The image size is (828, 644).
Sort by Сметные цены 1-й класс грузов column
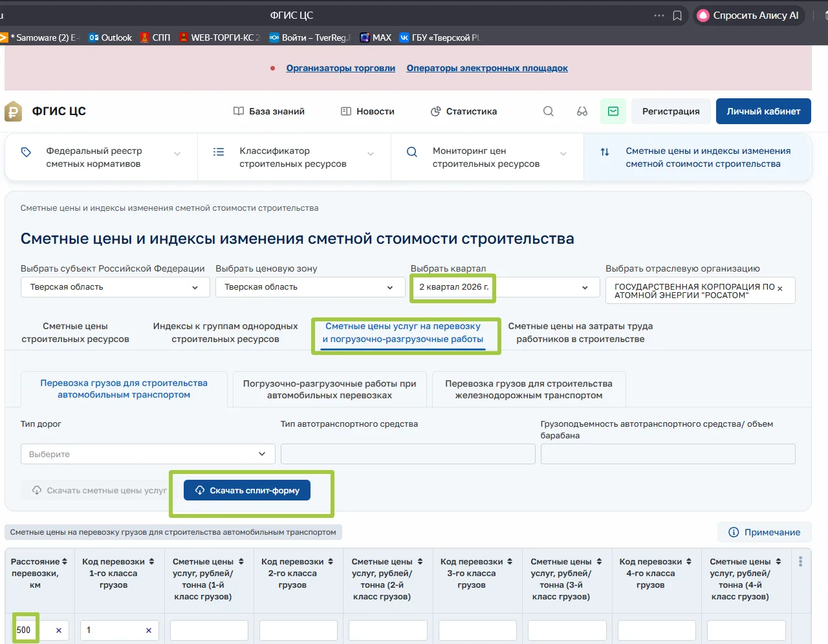point(241,561)
